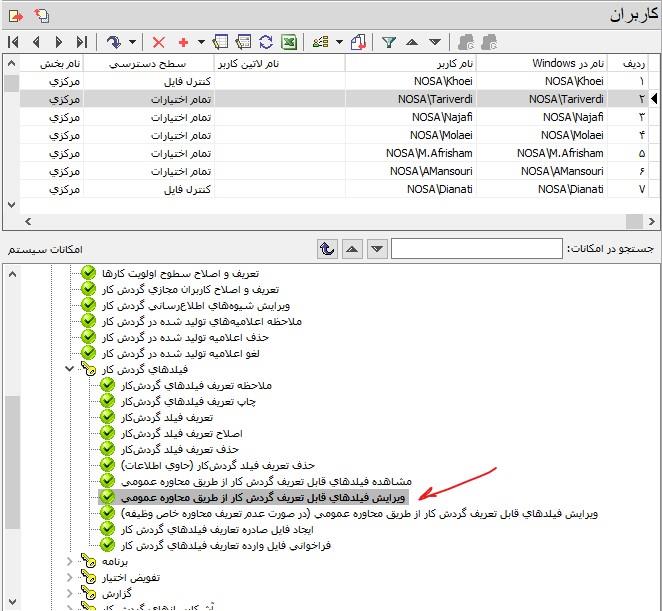Image resolution: width=662 pixels, height=611 pixels.
Task: Click the exit icon at top left
Action: (14, 14)
